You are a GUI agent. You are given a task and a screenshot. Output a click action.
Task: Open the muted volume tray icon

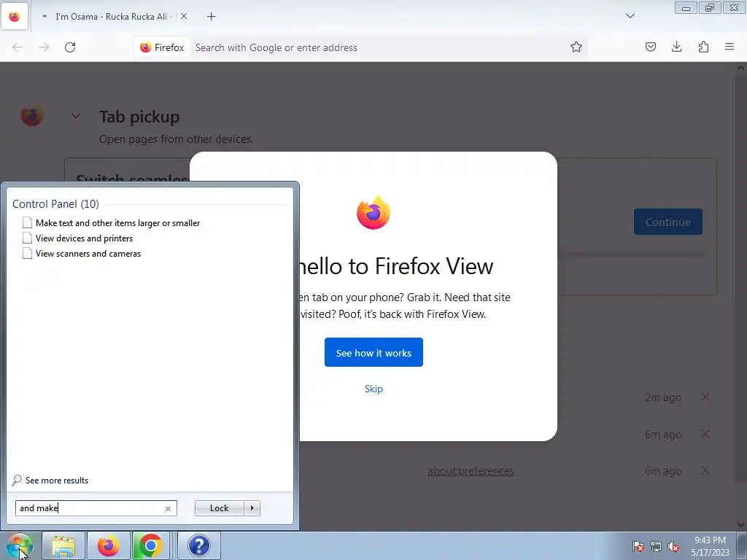click(673, 546)
